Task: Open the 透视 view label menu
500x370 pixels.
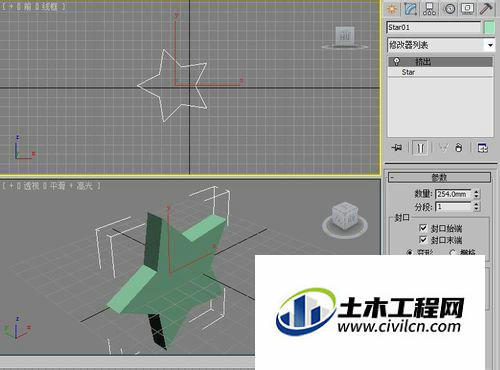Action: pos(31,186)
